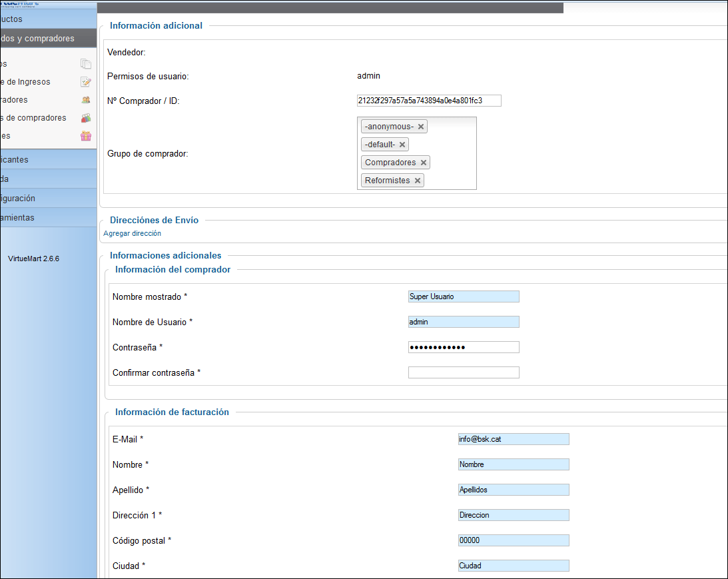The width and height of the screenshot is (728, 579).
Task: Click the gift box coupons icon
Action: click(x=85, y=136)
